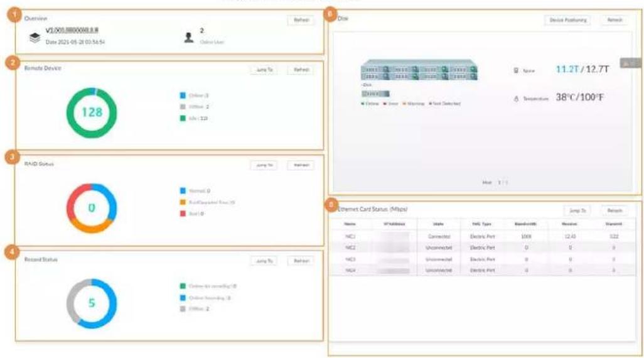The width and height of the screenshot is (644, 358).
Task: Click the State column header in Ethernet table
Action: pos(438,224)
